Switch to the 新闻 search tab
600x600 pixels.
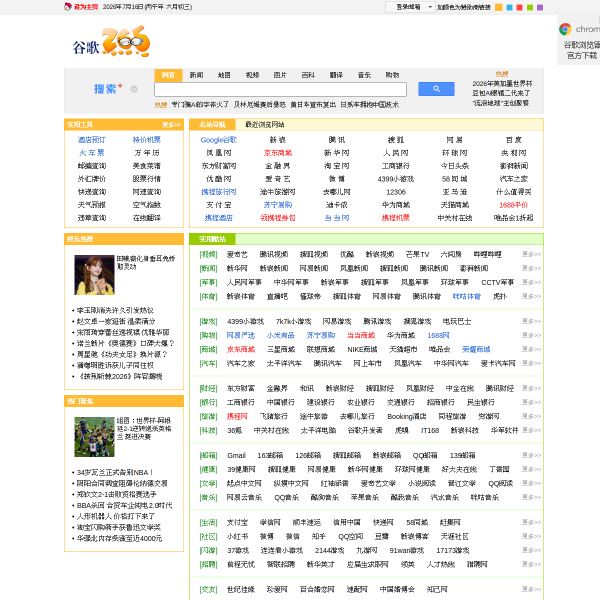click(196, 75)
